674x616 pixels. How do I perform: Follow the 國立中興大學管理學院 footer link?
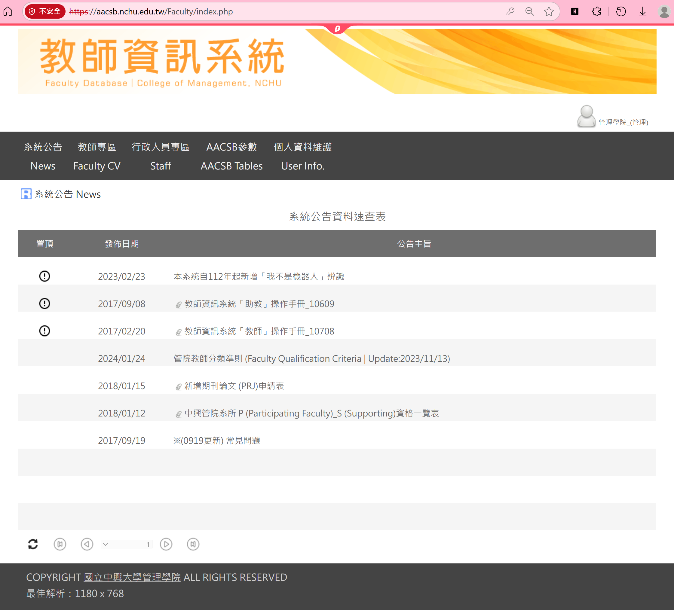click(x=132, y=577)
